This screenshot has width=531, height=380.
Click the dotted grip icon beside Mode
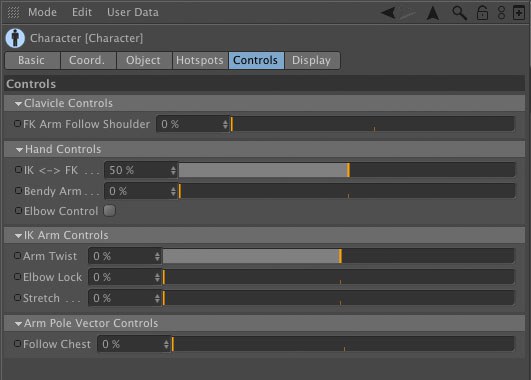tap(13, 13)
